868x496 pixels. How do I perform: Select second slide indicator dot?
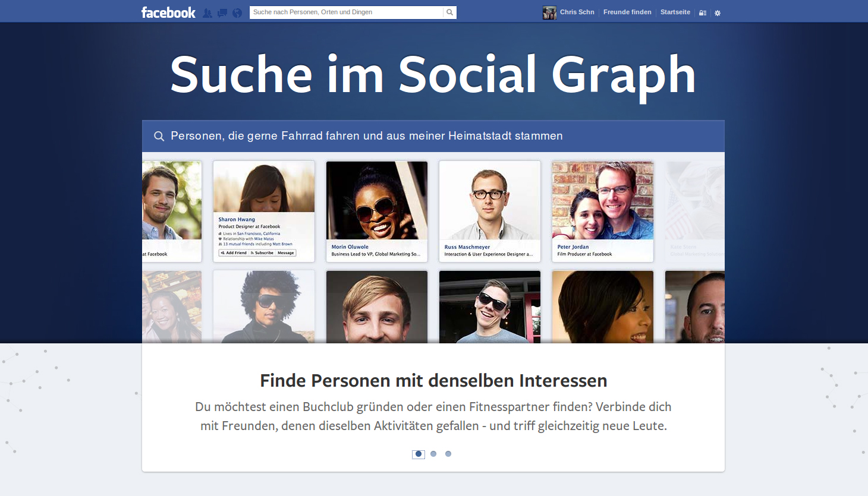[433, 454]
